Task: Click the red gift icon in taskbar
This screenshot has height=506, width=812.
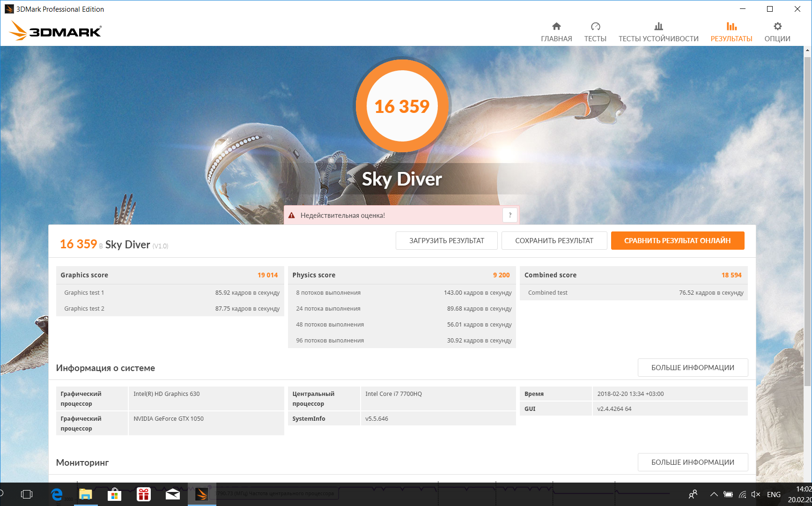Action: (x=143, y=494)
